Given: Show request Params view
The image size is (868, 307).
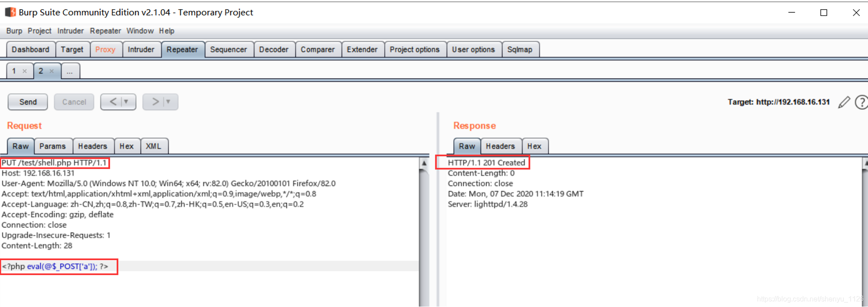Looking at the screenshot, I should click(x=53, y=146).
